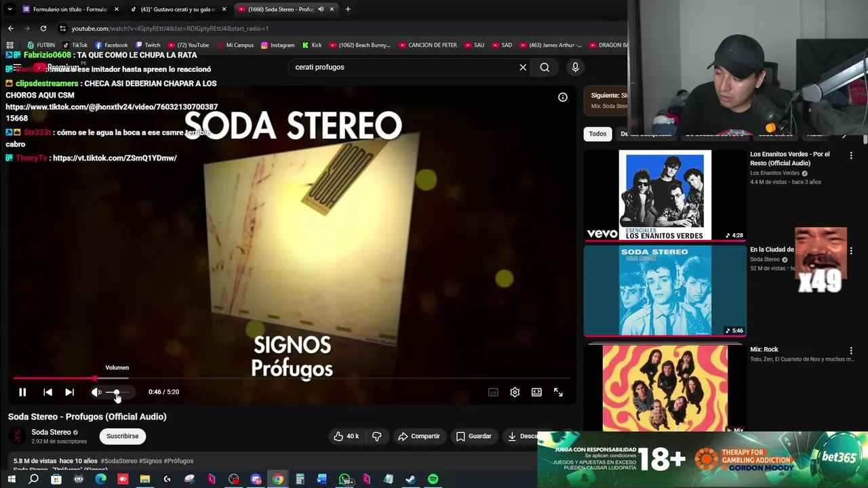Skip to next video in playlist
Screen dimensions: 868x488
69,392
